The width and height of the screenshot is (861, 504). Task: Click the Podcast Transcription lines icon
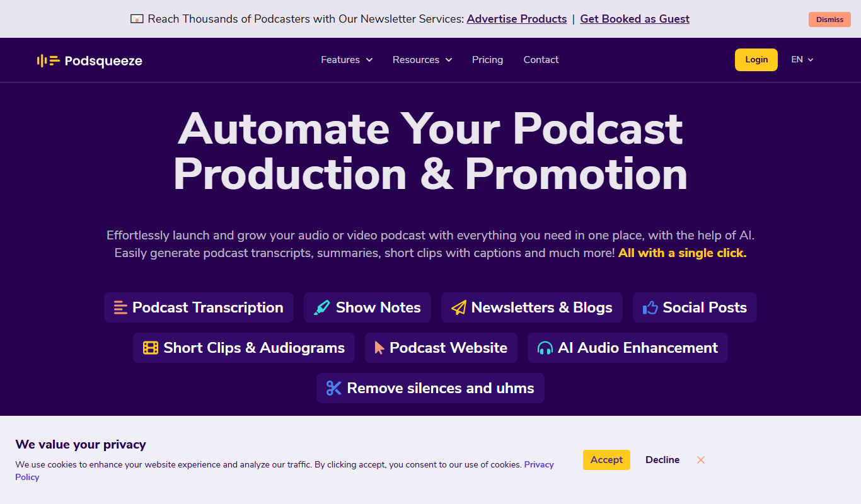120,307
